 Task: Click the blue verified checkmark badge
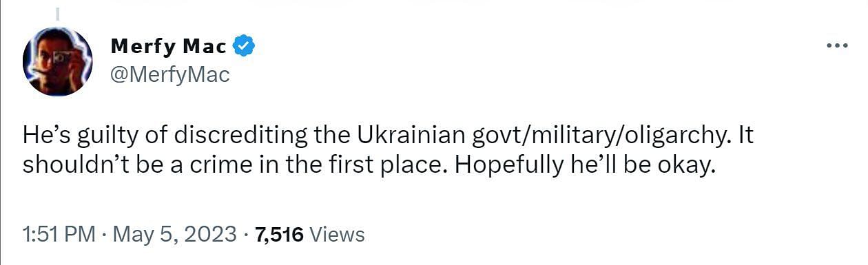[x=244, y=46]
